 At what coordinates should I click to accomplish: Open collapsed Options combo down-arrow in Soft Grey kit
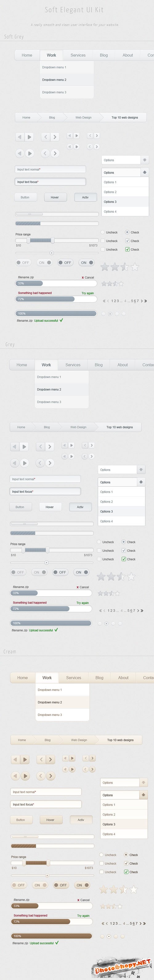point(144,160)
